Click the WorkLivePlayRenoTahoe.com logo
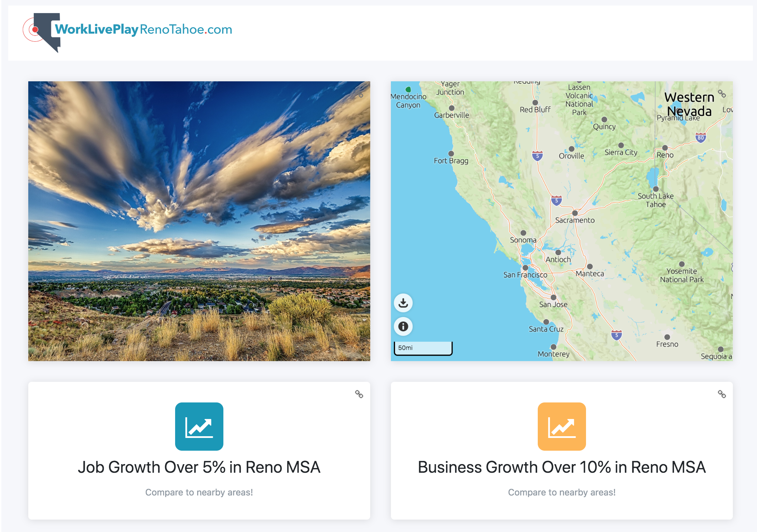 [x=128, y=32]
